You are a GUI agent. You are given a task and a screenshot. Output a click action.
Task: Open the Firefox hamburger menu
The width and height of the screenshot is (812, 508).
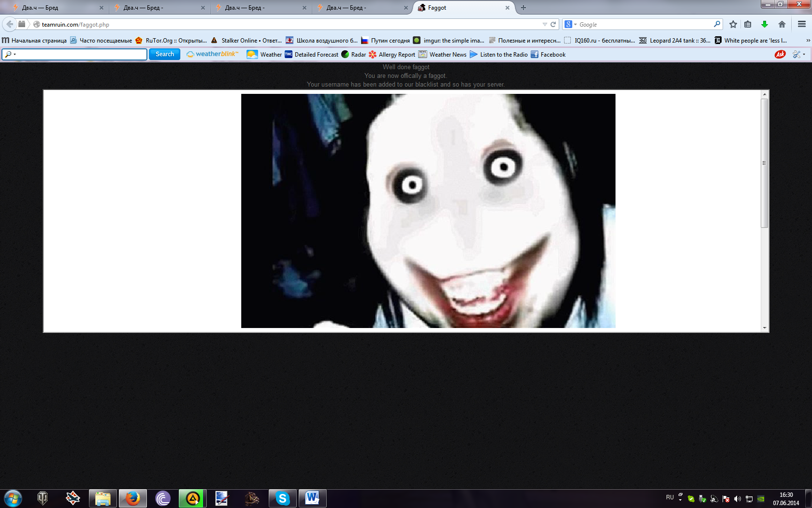coord(802,24)
